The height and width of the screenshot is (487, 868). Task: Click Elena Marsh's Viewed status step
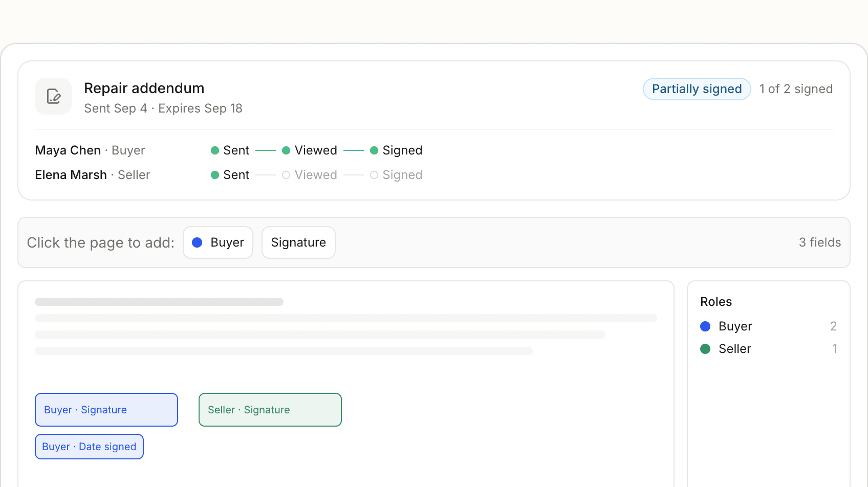tap(310, 175)
